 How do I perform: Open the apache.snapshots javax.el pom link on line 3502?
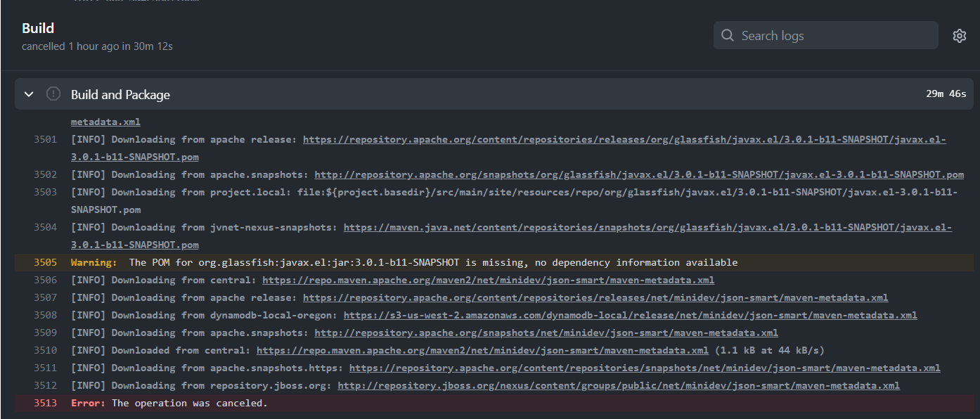point(639,174)
